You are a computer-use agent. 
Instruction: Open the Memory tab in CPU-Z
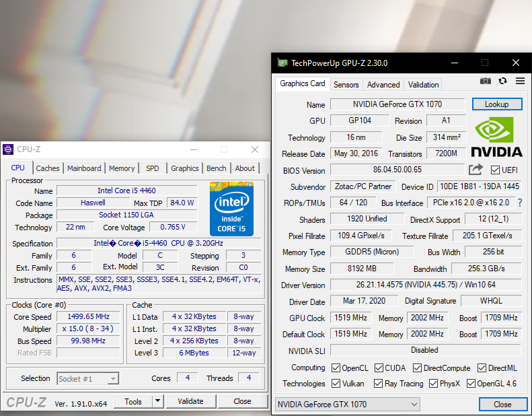point(122,168)
